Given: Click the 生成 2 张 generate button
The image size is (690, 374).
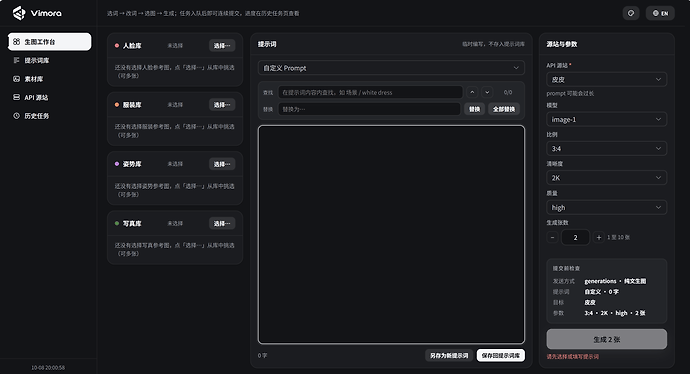Looking at the screenshot, I should tap(606, 339).
